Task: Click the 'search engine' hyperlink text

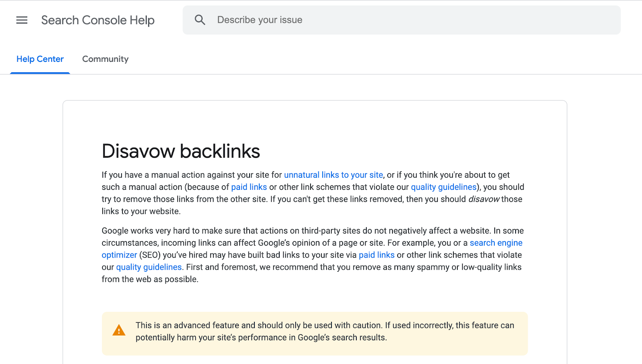Action: (496, 243)
